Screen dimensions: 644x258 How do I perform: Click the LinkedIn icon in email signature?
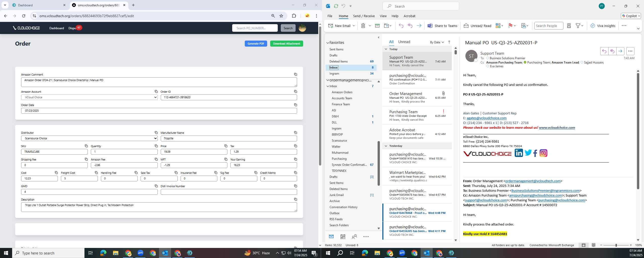(x=519, y=153)
